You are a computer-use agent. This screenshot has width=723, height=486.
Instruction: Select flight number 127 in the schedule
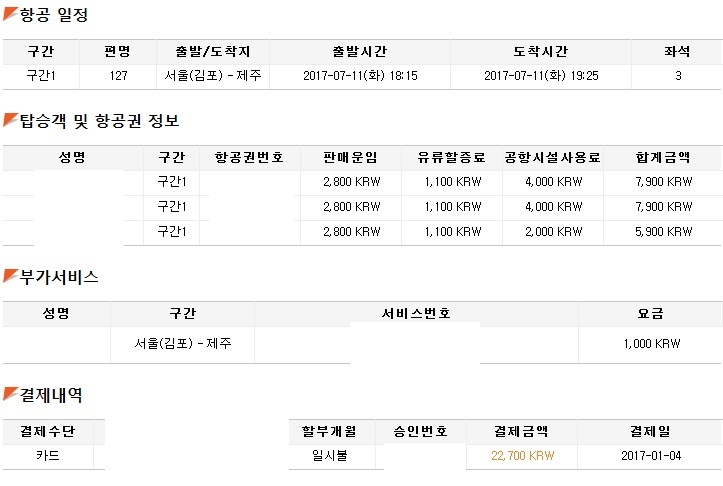pyautogui.click(x=117, y=75)
